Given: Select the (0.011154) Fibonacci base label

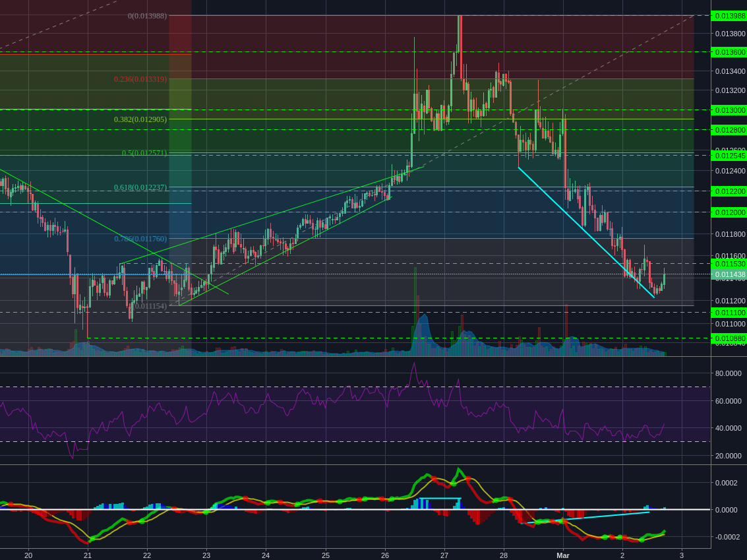Looking at the screenshot, I should pyautogui.click(x=151, y=306).
